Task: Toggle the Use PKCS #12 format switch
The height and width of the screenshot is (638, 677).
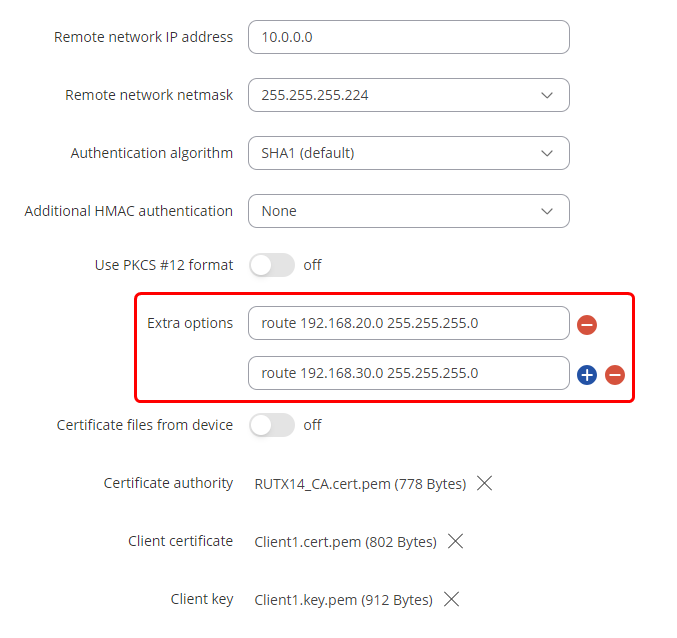Action: tap(272, 265)
